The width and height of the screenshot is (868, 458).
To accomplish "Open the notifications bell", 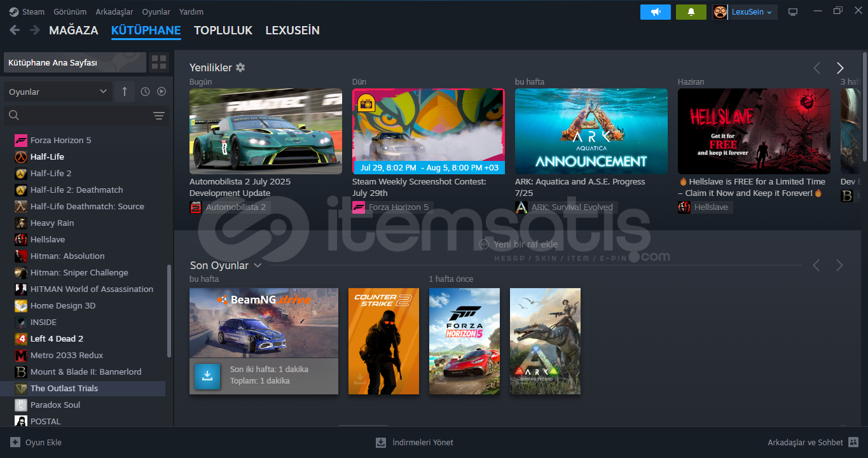I will coord(691,12).
